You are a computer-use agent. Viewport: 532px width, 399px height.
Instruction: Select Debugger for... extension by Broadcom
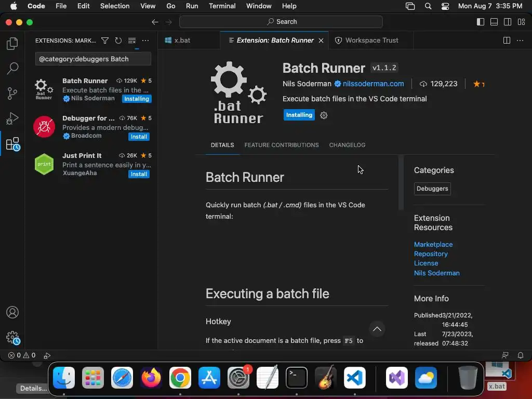point(92,127)
